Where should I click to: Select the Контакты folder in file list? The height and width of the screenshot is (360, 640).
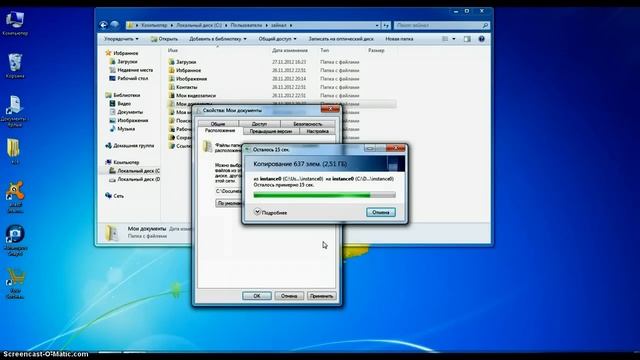tap(187, 87)
